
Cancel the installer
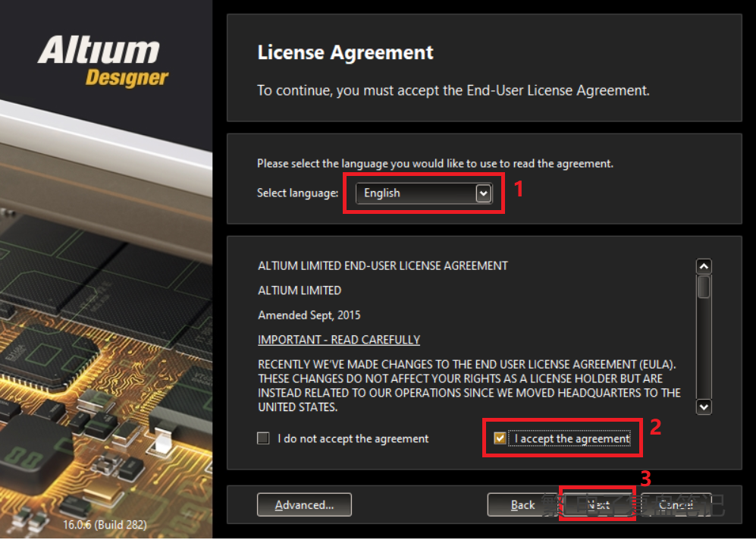point(675,505)
